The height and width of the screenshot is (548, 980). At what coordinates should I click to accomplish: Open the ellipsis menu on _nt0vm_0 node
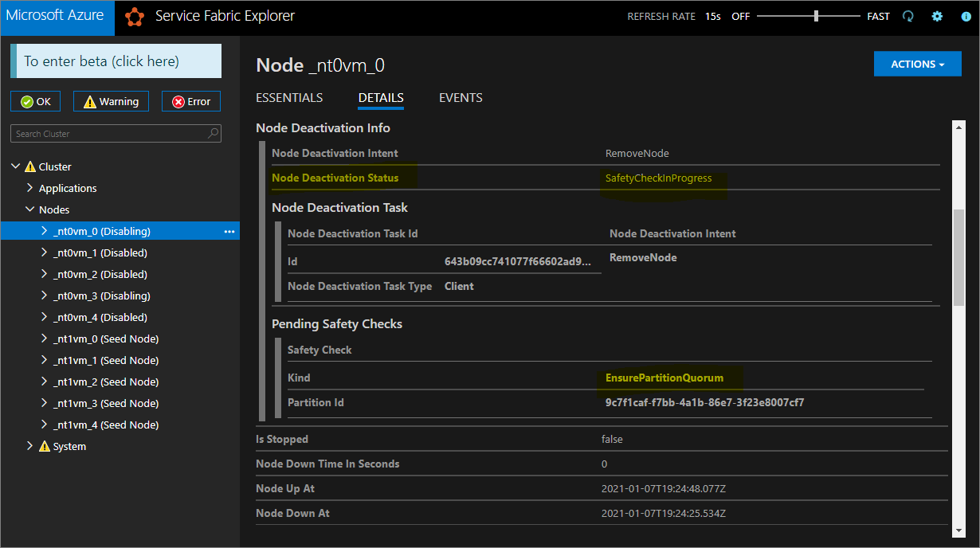pyautogui.click(x=229, y=230)
